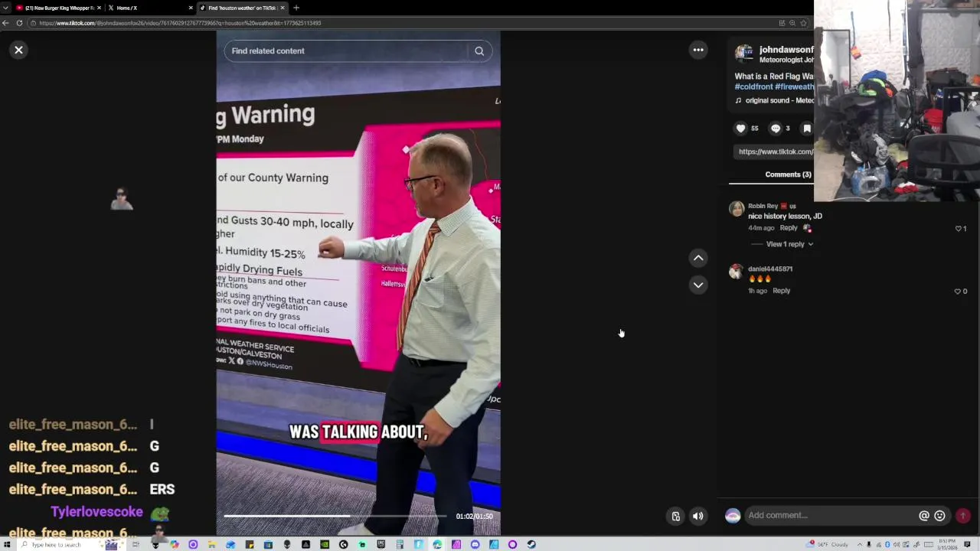The width and height of the screenshot is (980, 551).
Task: Open the original sound music link
Action: [x=776, y=100]
